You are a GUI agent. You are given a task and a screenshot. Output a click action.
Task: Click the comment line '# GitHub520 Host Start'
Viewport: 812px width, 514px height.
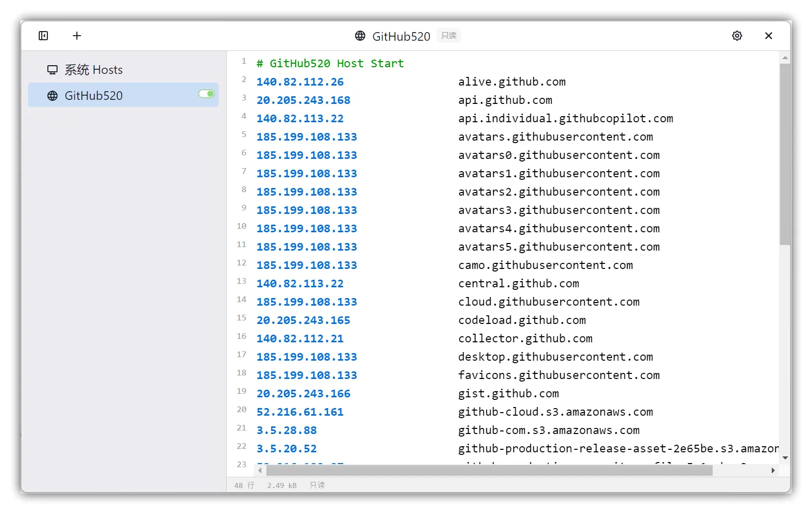tap(330, 63)
